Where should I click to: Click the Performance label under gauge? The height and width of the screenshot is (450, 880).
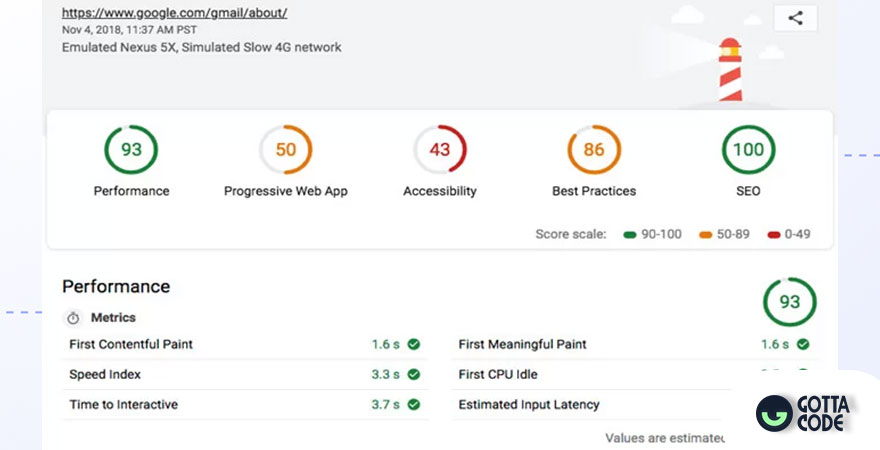(131, 191)
